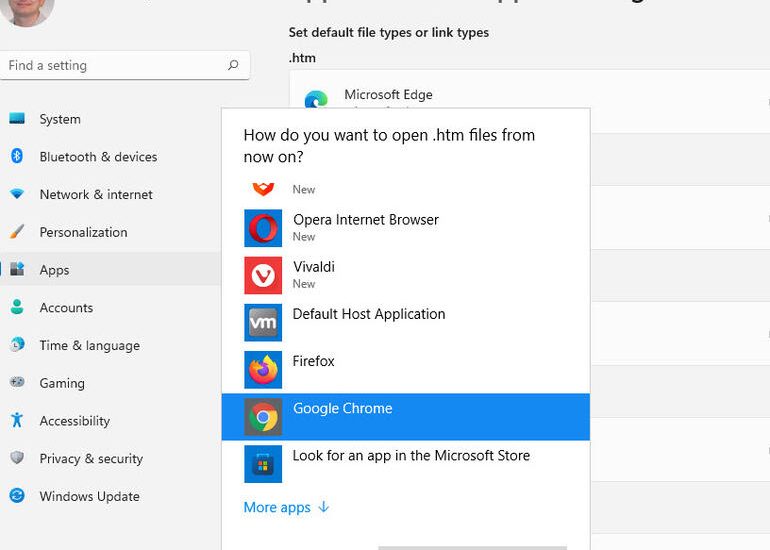Expand the More apps list
The image size is (770, 550).
(x=286, y=507)
